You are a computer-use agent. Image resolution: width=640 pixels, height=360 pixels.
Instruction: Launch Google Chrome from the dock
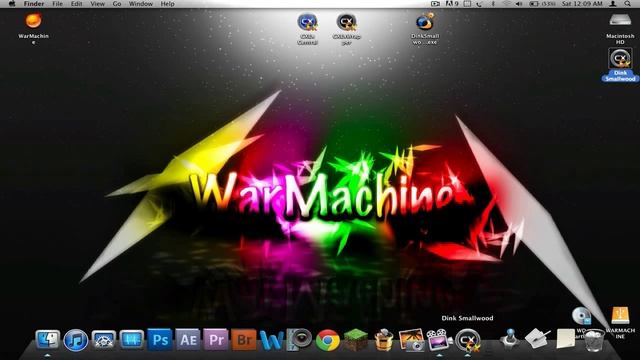click(328, 340)
